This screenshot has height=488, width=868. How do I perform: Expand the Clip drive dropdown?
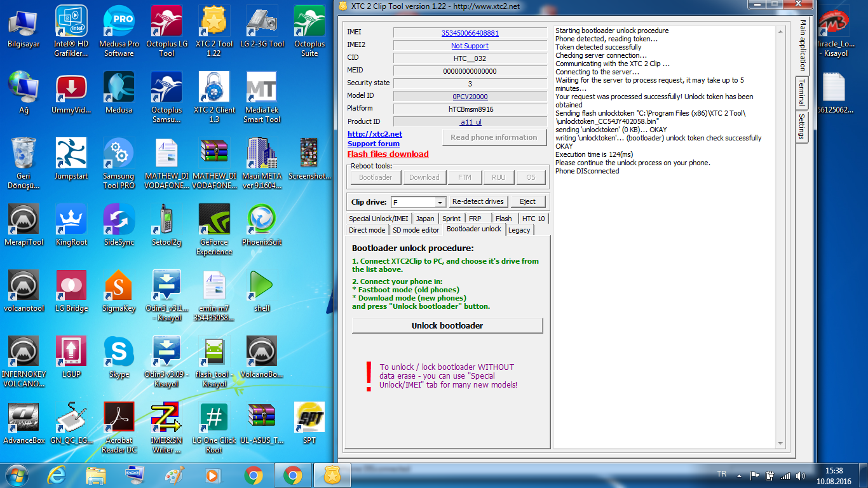pos(440,202)
